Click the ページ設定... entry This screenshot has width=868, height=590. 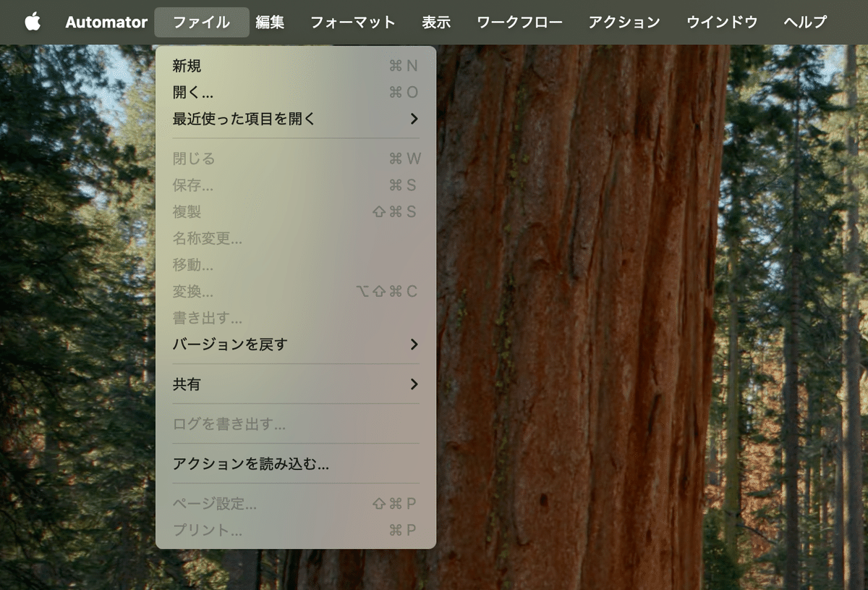[296, 504]
